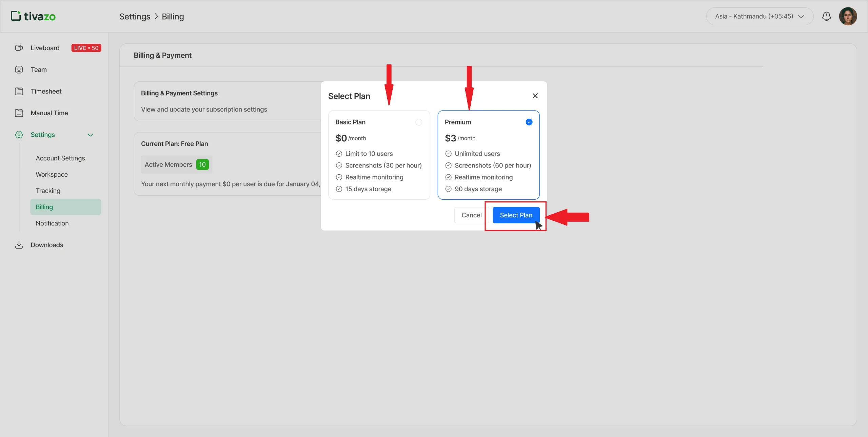Open the Downloads page
The image size is (868, 437).
click(x=47, y=245)
